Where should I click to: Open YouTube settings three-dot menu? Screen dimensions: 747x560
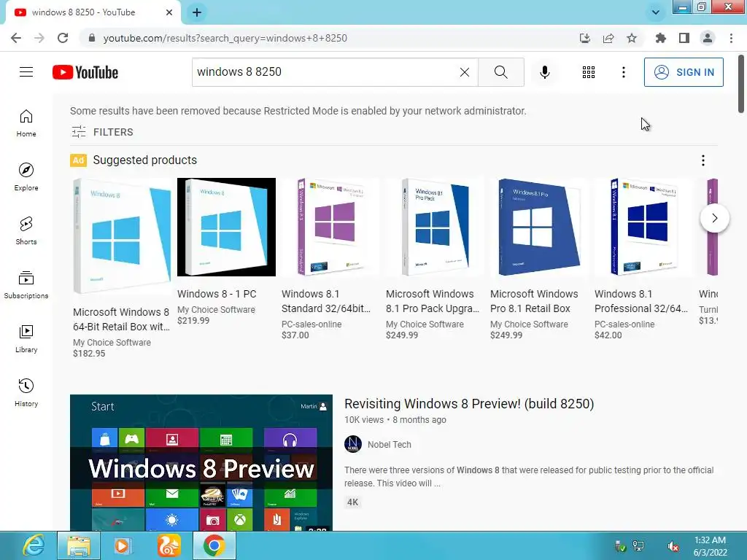[x=623, y=72]
